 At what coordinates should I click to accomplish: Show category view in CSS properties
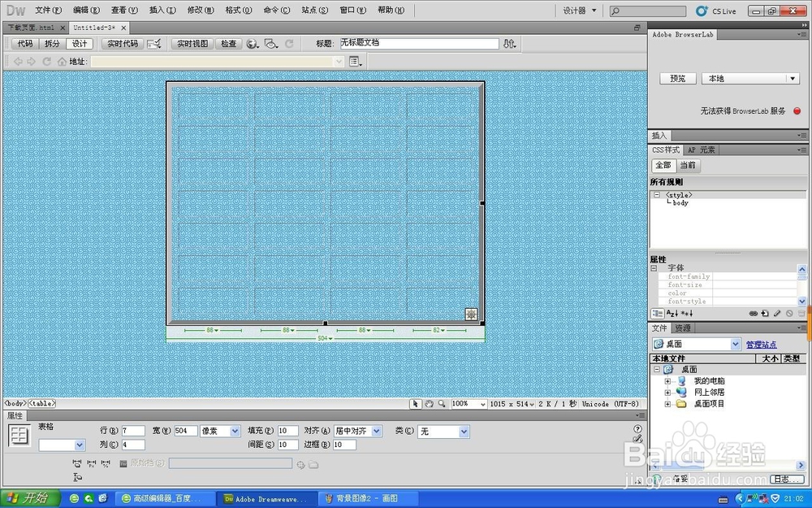point(657,314)
